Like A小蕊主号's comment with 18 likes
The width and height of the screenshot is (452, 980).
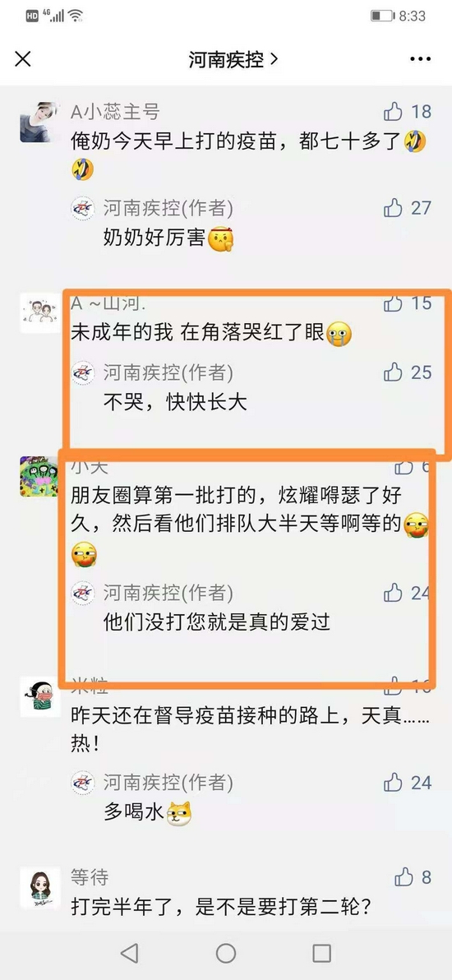click(393, 112)
